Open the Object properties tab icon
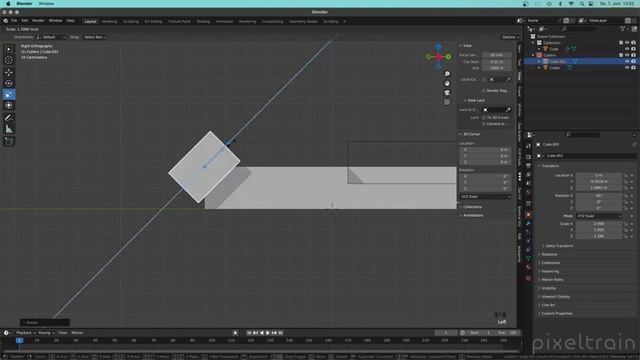640x360 pixels. pyautogui.click(x=528, y=215)
